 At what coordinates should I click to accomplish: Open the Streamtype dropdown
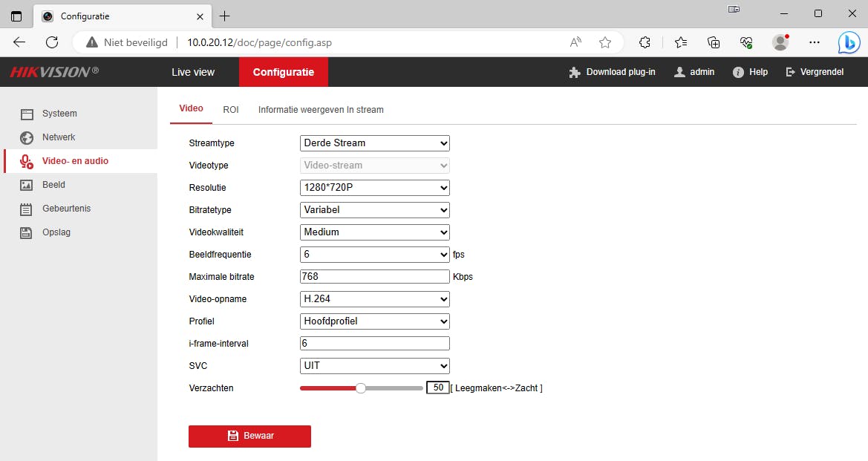pos(375,143)
